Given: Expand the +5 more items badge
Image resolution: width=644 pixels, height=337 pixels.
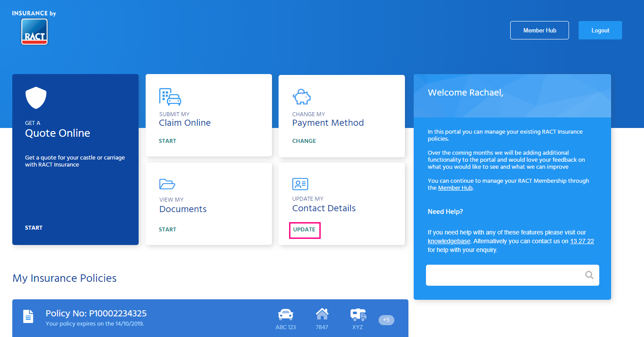Looking at the screenshot, I should (x=386, y=320).
